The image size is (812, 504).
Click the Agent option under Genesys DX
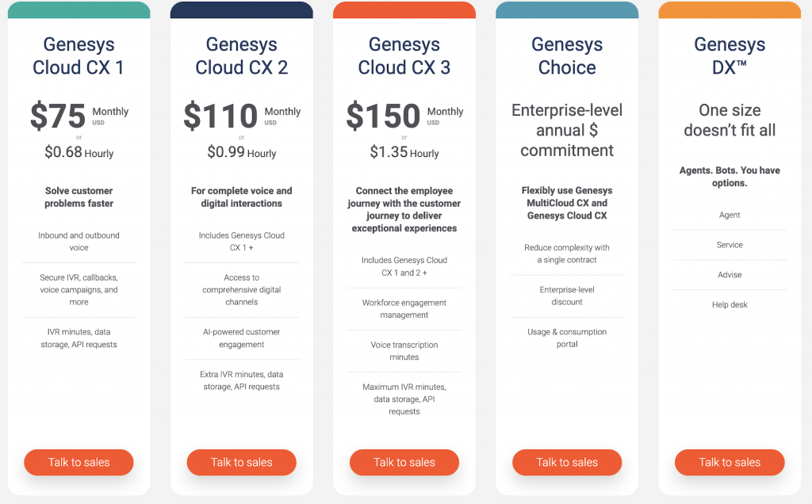(729, 215)
